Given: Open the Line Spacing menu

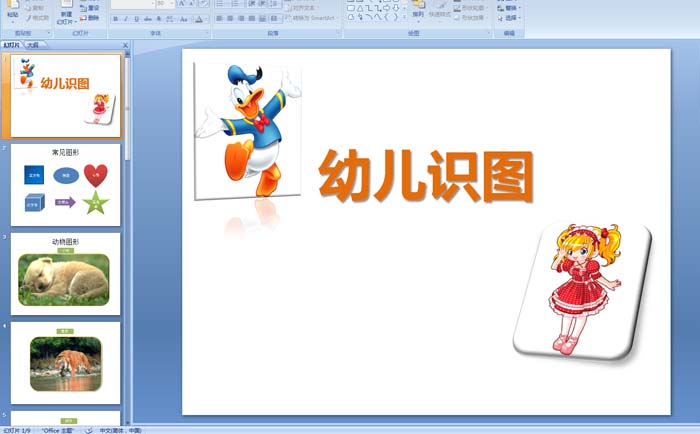Looking at the screenshot, I should (275, 4).
